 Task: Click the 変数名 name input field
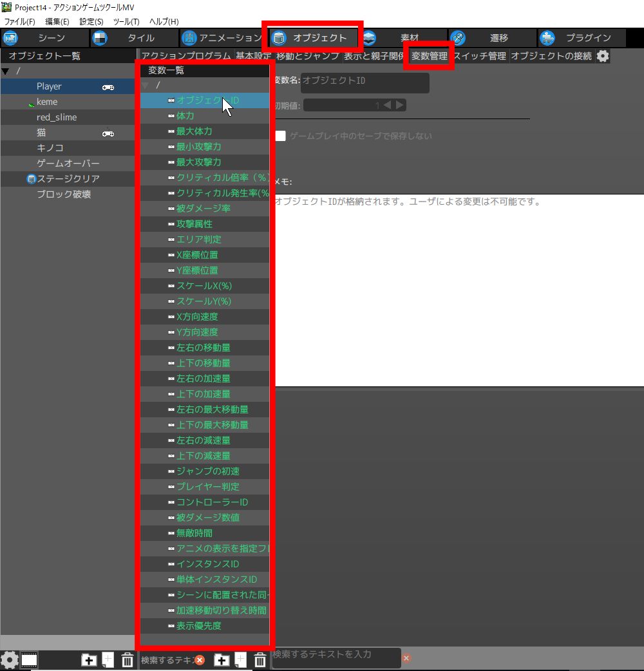(365, 82)
